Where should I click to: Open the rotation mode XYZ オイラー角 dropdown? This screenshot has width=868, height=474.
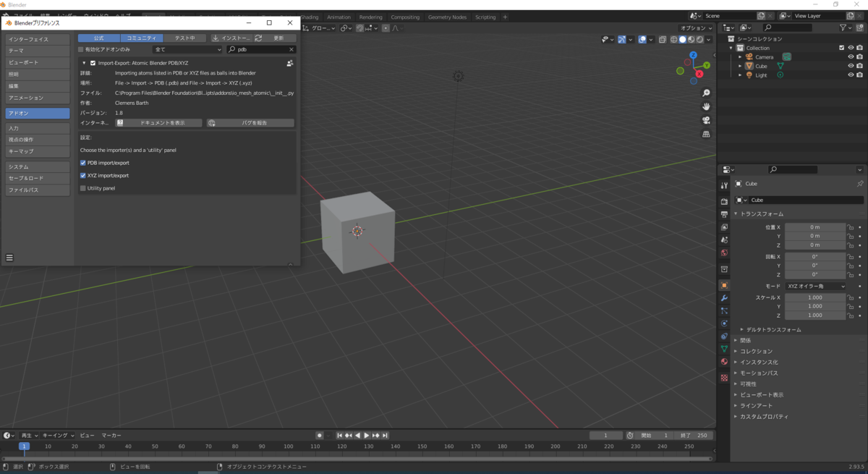(816, 286)
